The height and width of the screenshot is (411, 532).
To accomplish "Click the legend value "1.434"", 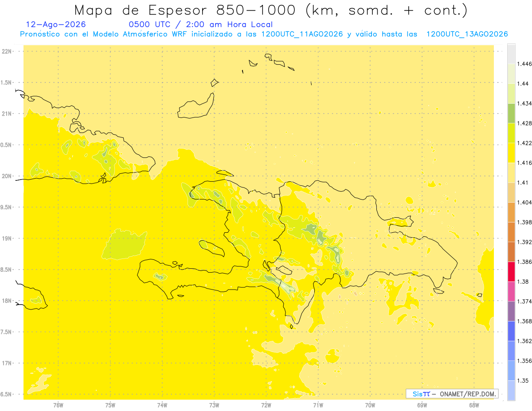I will (x=524, y=103).
